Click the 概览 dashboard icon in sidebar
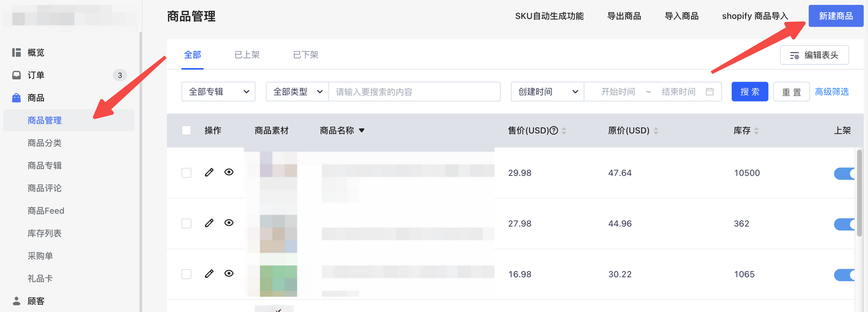Image resolution: width=868 pixels, height=312 pixels. tap(17, 52)
